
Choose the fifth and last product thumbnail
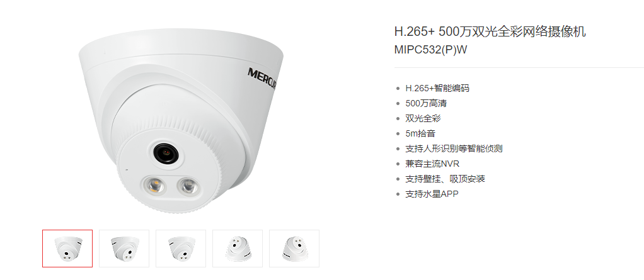pyautogui.click(x=294, y=249)
